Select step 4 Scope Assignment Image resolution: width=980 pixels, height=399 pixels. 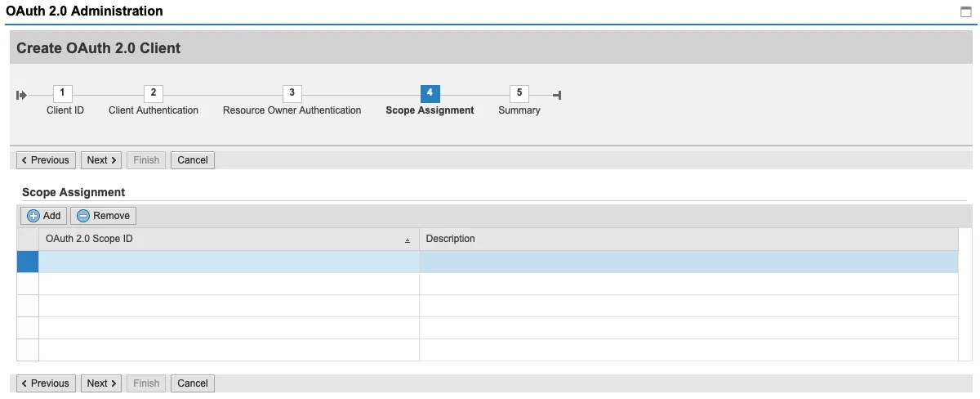pyautogui.click(x=430, y=93)
